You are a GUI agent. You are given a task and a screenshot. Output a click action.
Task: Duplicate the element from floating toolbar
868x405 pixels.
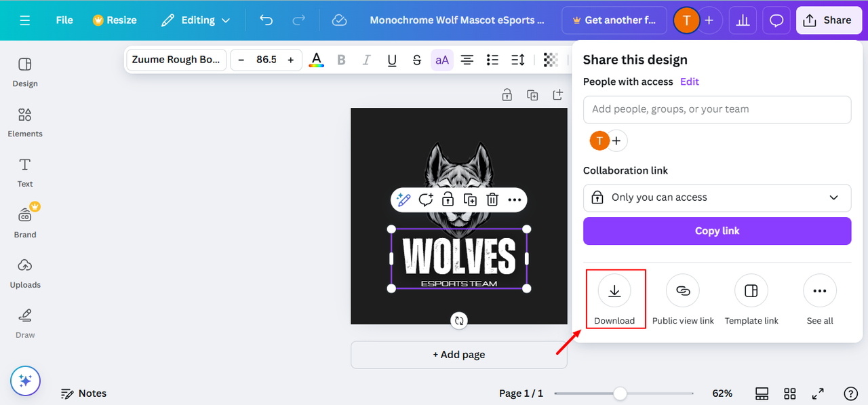(x=470, y=199)
